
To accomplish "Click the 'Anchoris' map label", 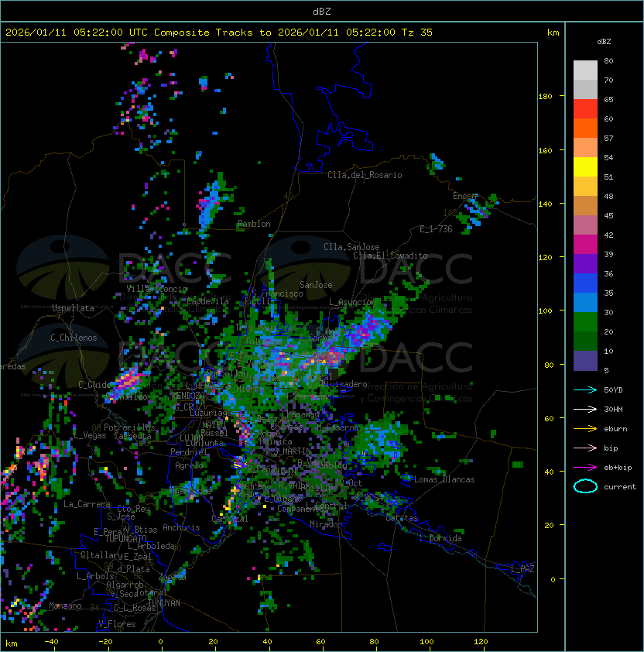I will pos(181,527).
